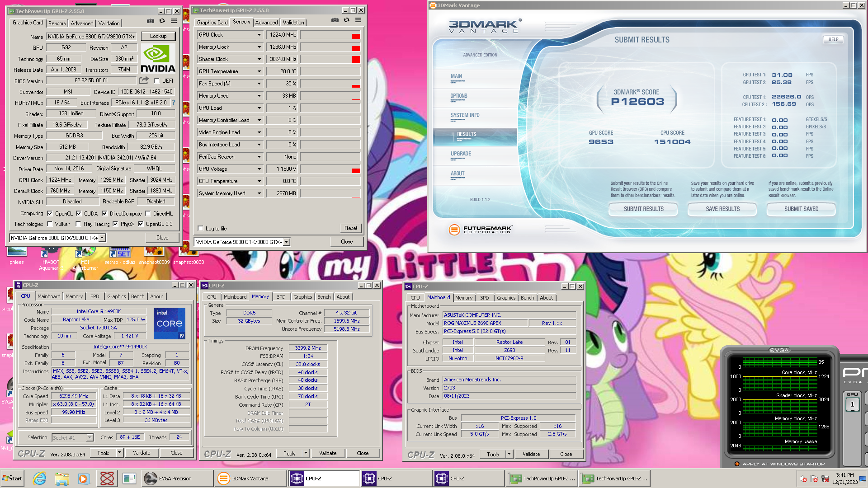Toggle the Vulkan checkbox
This screenshot has width=868, height=488.
click(50, 224)
